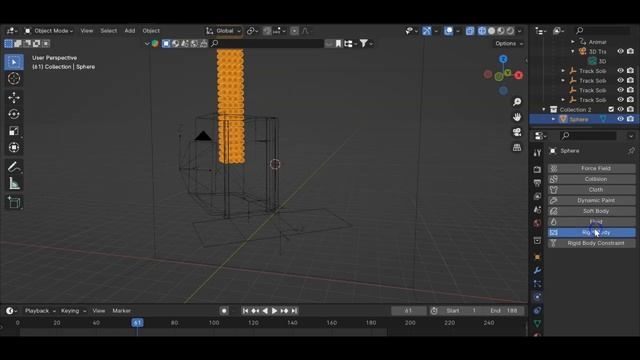This screenshot has width=640, height=360.
Task: Switch orthographic/perspective grid icon
Action: [517, 147]
